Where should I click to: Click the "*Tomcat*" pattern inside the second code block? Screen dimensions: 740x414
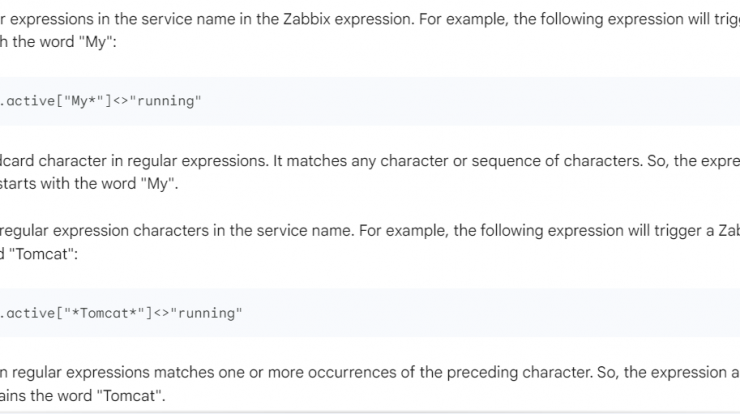[104, 313]
